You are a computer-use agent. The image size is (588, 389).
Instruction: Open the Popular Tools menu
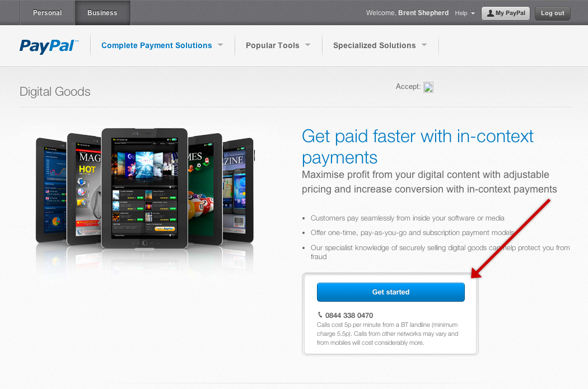click(272, 45)
